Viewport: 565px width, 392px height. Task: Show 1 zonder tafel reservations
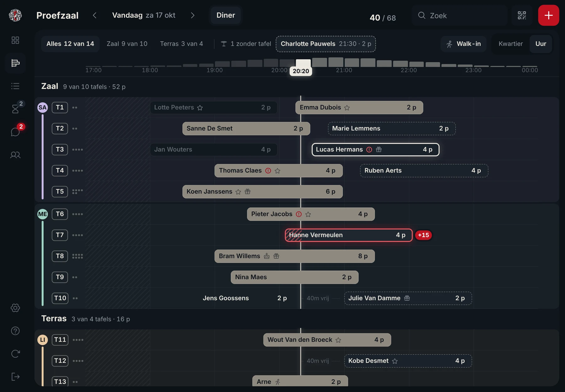coord(246,44)
